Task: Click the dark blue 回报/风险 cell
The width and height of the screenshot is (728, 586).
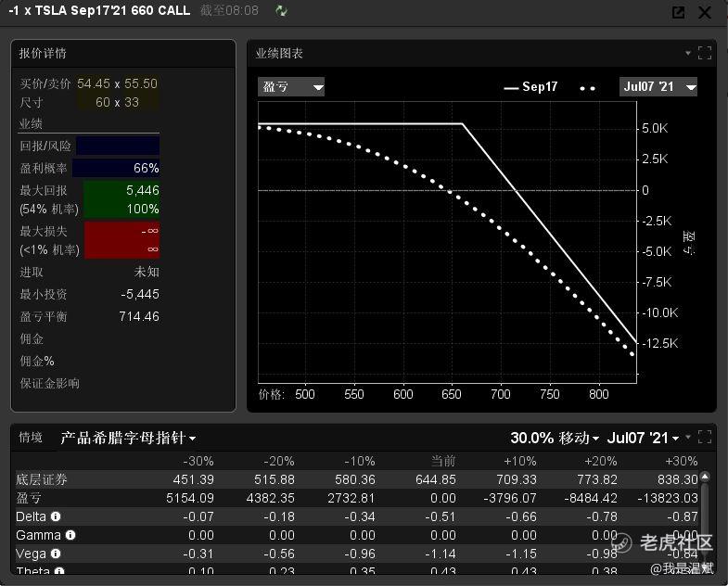Action: tap(118, 146)
